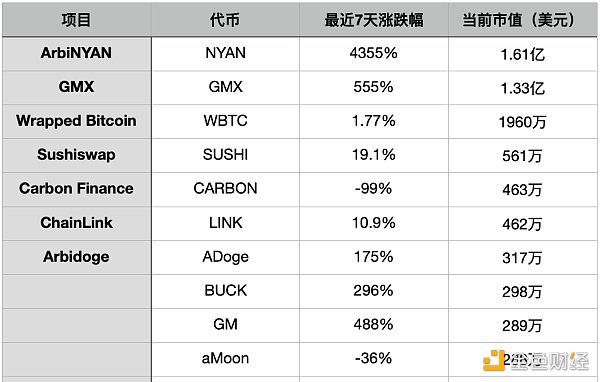The image size is (600, 382).
Task: Click the 金色财经 watermark logo icon
Action: point(493,360)
